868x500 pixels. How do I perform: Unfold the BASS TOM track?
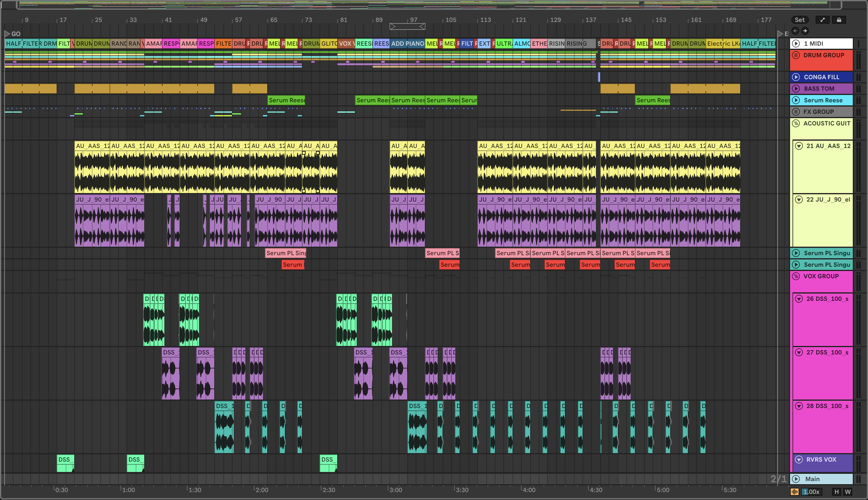coord(796,89)
